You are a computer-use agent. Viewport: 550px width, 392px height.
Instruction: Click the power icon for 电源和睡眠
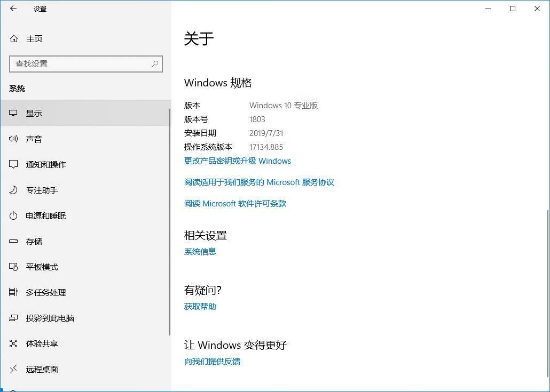(x=13, y=215)
